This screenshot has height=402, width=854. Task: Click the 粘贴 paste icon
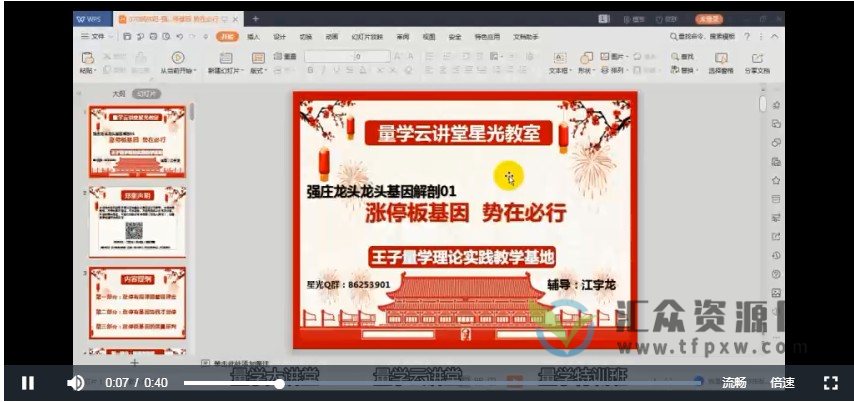[x=87, y=58]
